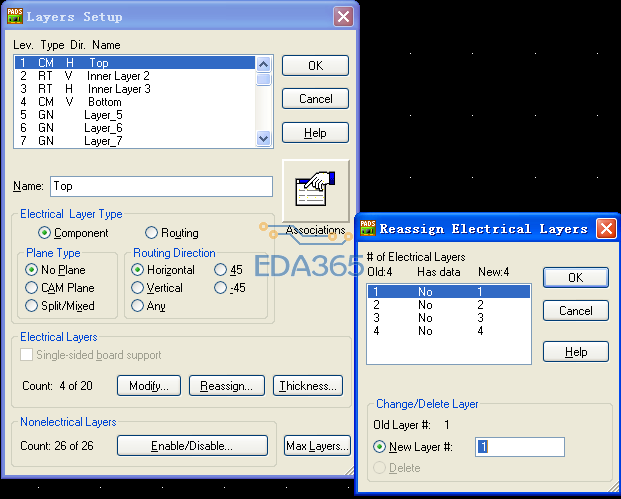Click the Enable/Disable... button
The height and width of the screenshot is (499, 621).
pyautogui.click(x=192, y=446)
